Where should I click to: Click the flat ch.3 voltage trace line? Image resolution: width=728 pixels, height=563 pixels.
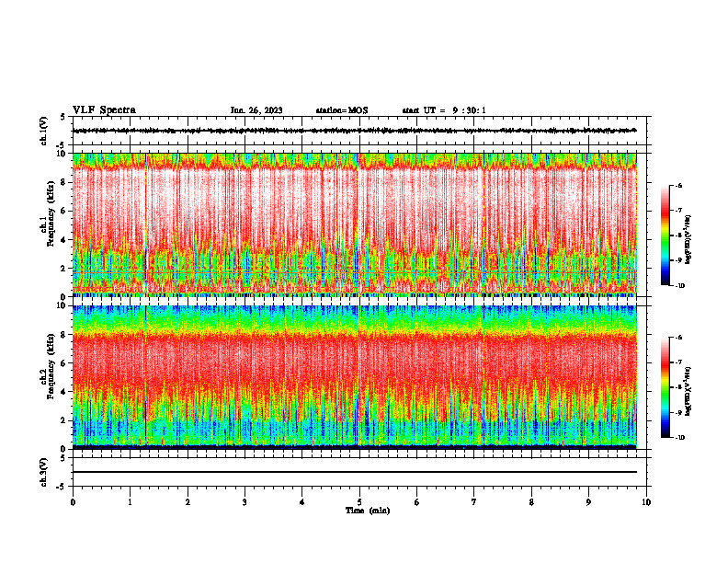click(355, 472)
